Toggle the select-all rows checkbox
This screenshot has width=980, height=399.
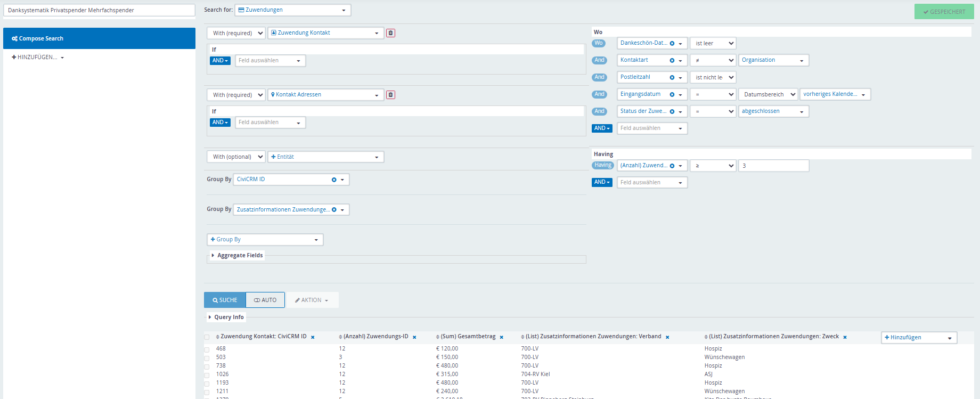point(207,337)
